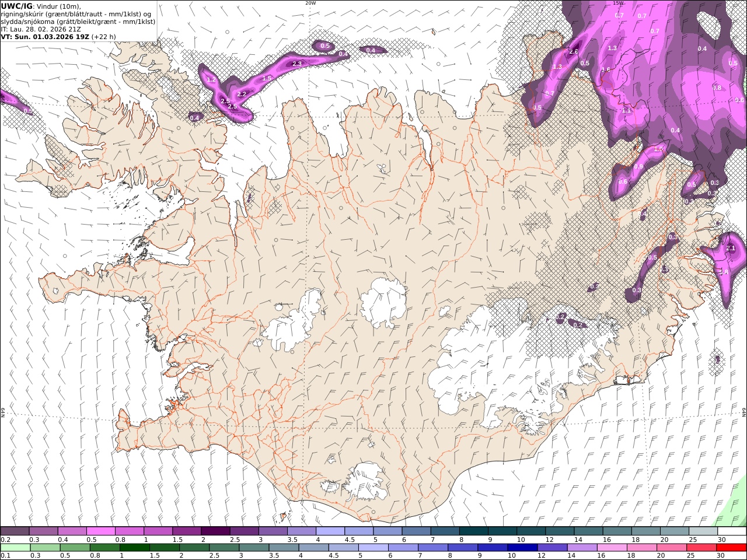The height and width of the screenshot is (560, 747).
Task: Click the '1.0' snowfall value on the map
Action: pos(658,149)
